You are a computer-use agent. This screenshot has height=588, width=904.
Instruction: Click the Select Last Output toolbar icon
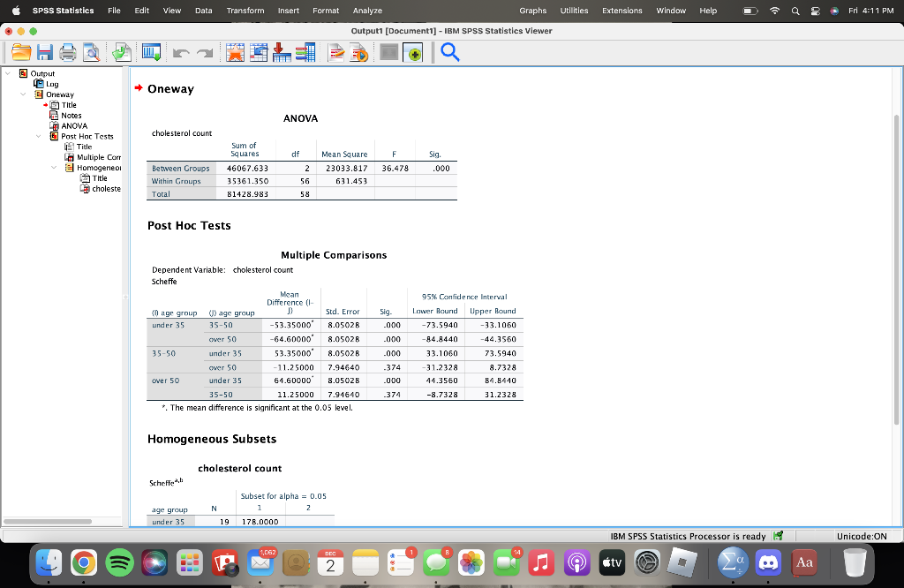pyautogui.click(x=336, y=52)
